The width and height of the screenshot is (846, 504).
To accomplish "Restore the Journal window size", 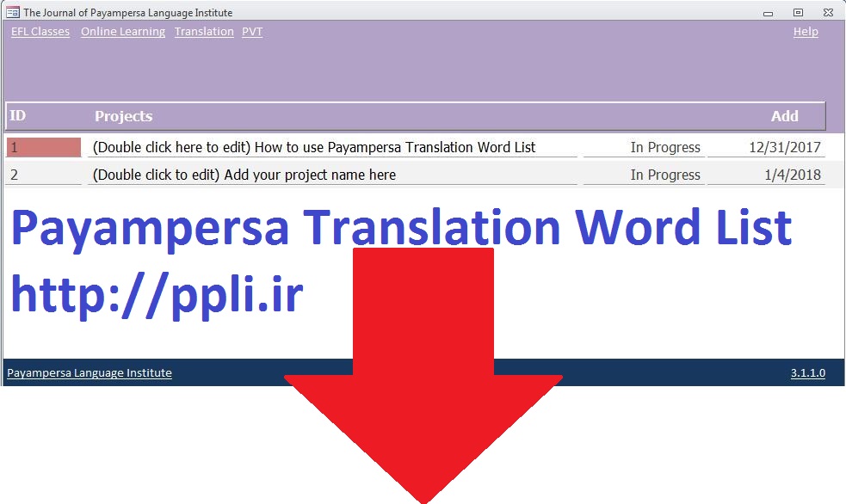I will (x=798, y=13).
